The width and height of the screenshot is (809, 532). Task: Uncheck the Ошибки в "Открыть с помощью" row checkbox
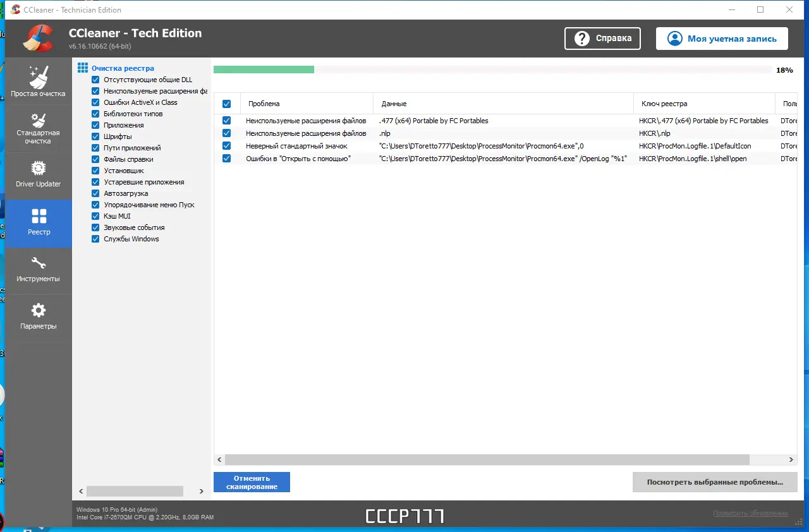click(x=227, y=159)
